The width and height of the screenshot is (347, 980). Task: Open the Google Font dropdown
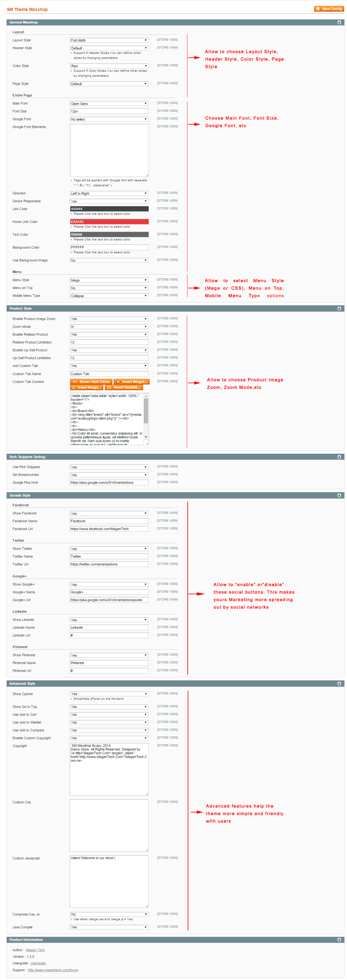click(x=109, y=120)
